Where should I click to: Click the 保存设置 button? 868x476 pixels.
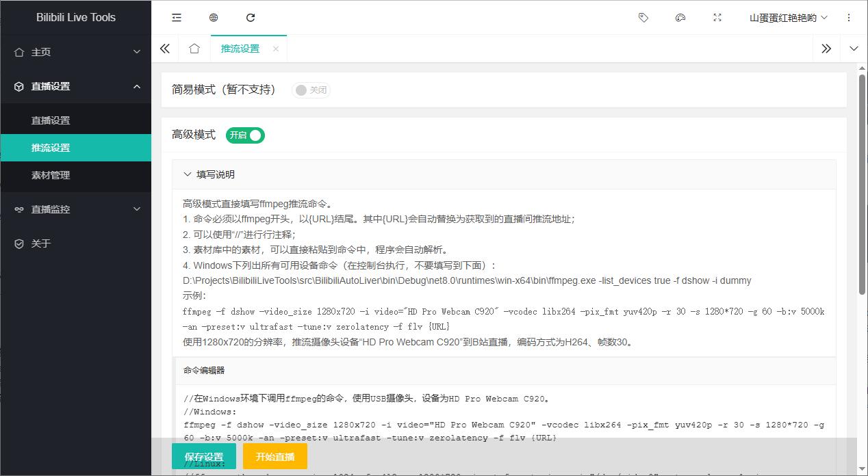(x=204, y=457)
